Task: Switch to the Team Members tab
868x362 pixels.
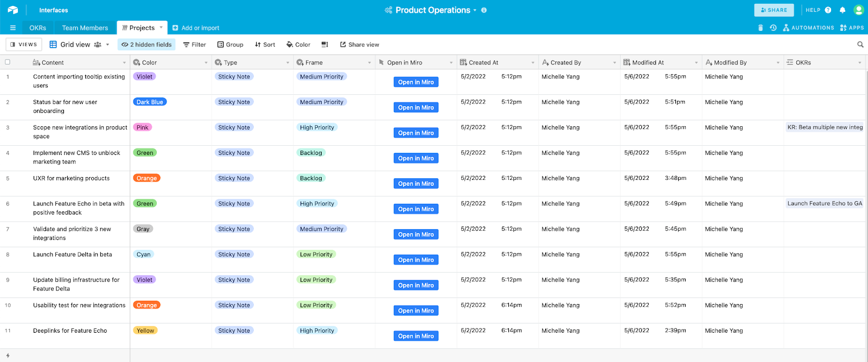Action: point(85,28)
